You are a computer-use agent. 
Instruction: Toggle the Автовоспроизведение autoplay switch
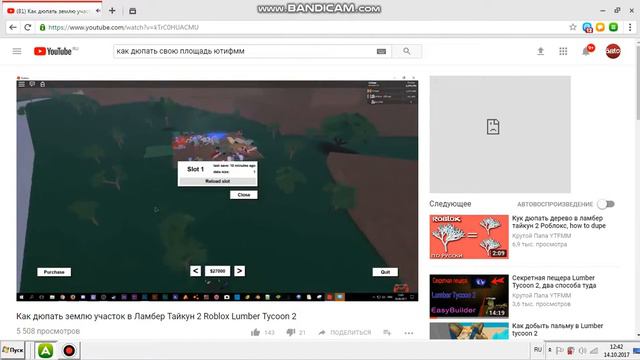[x=606, y=204]
